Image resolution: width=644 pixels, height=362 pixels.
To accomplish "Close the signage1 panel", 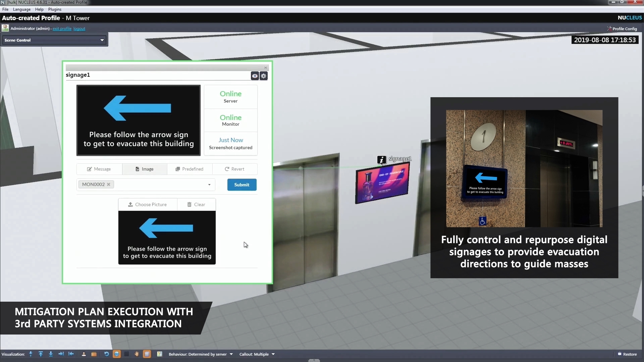I will [266, 68].
